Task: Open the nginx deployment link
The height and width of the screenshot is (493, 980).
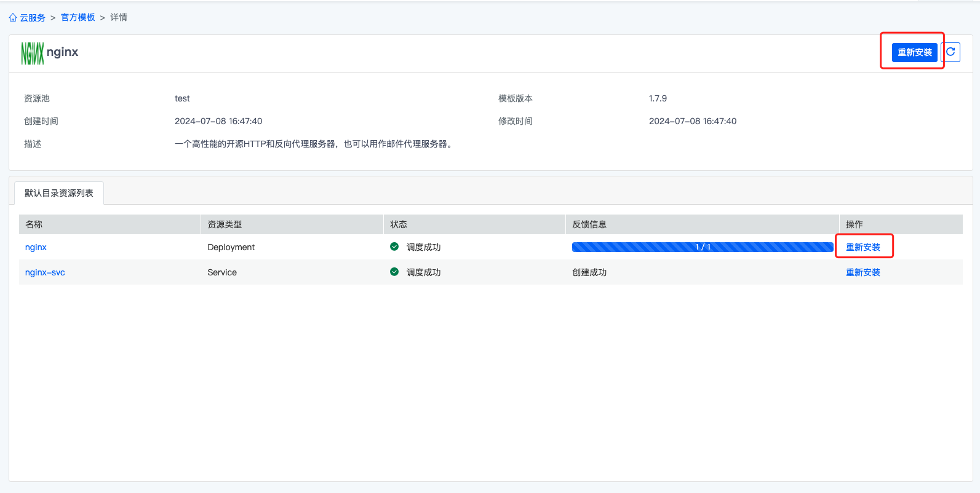Action: (36, 247)
